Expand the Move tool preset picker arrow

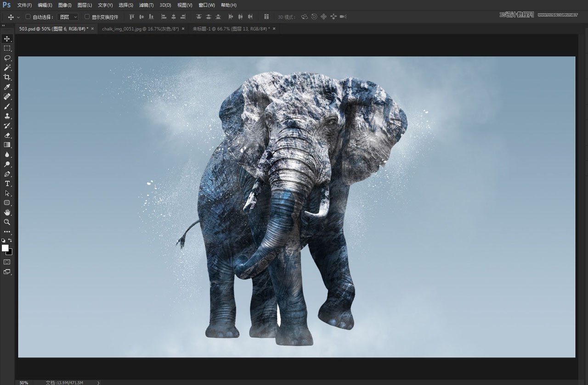[x=18, y=17]
